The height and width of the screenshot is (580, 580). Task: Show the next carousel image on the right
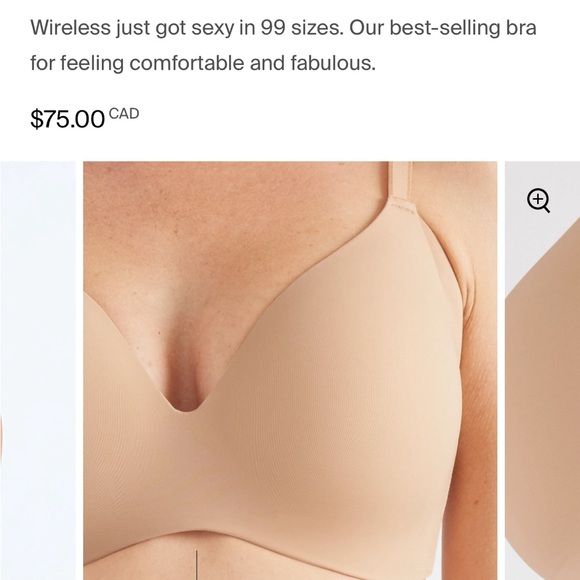(x=542, y=371)
